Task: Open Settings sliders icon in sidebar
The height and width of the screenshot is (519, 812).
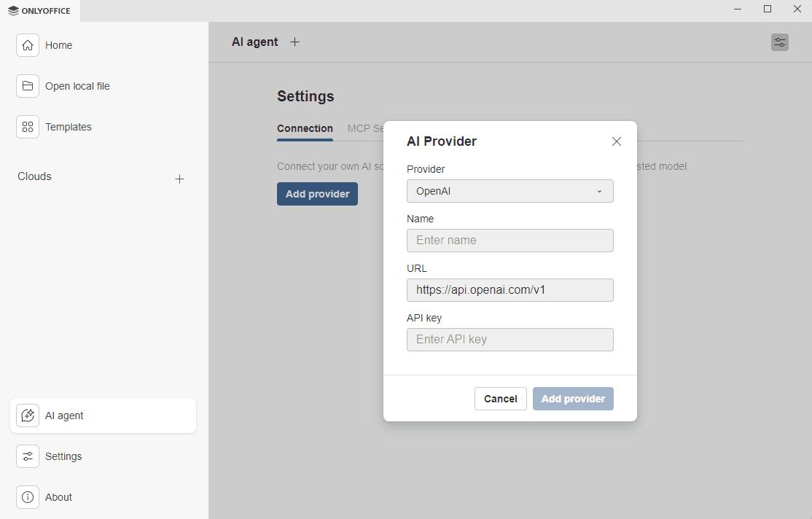Action: (x=28, y=456)
